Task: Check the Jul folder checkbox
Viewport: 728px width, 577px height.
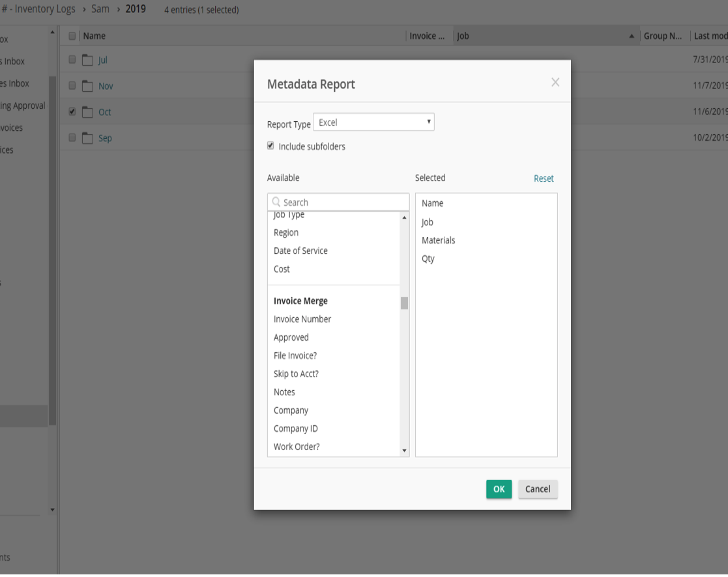Action: point(72,59)
